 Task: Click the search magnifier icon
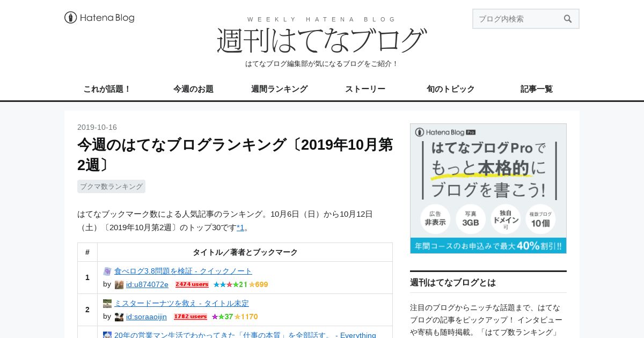568,19
